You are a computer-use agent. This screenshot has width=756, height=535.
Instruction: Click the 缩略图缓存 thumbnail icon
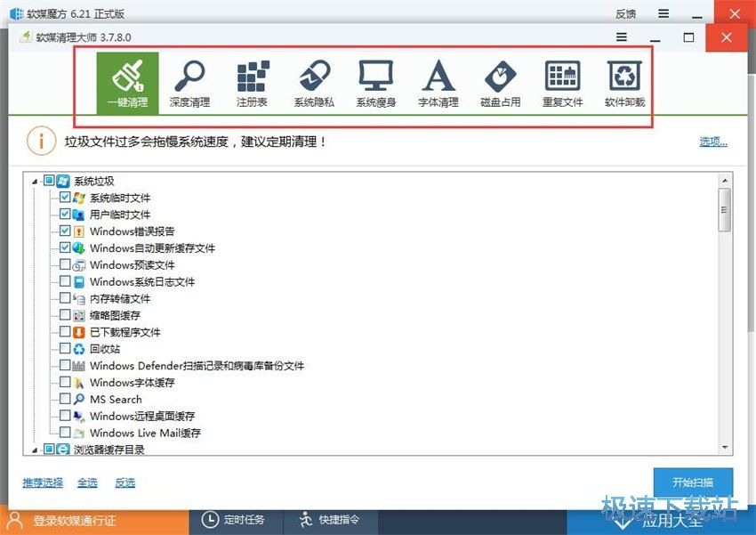[x=79, y=315]
